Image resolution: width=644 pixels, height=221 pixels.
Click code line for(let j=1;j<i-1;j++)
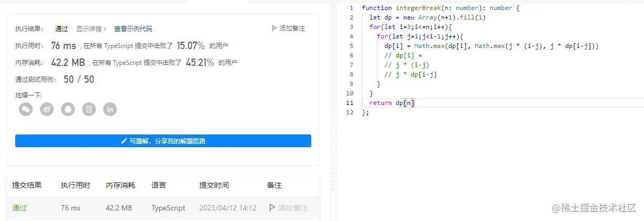point(420,36)
